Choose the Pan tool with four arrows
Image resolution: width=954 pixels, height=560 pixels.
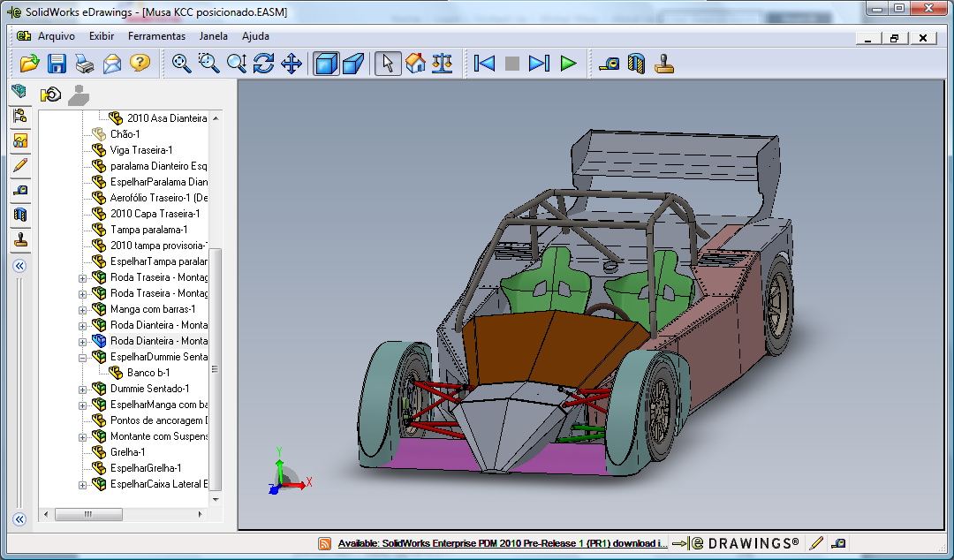pyautogui.click(x=291, y=64)
